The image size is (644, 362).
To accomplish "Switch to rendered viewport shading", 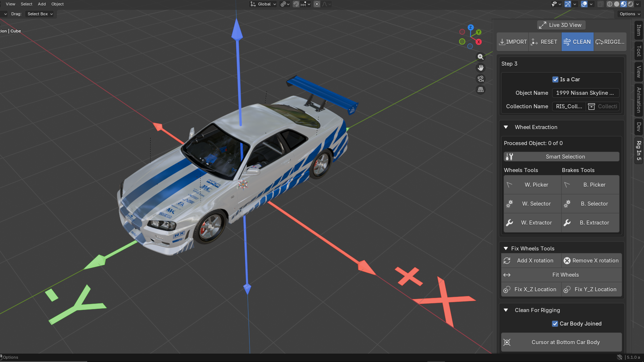I will click(x=631, y=4).
